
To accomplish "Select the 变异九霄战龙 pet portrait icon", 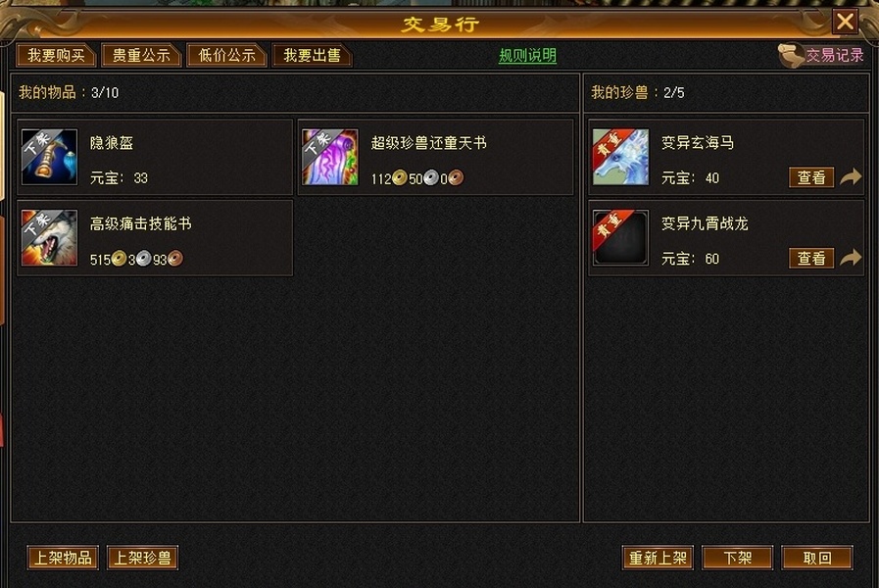I will pos(620,238).
